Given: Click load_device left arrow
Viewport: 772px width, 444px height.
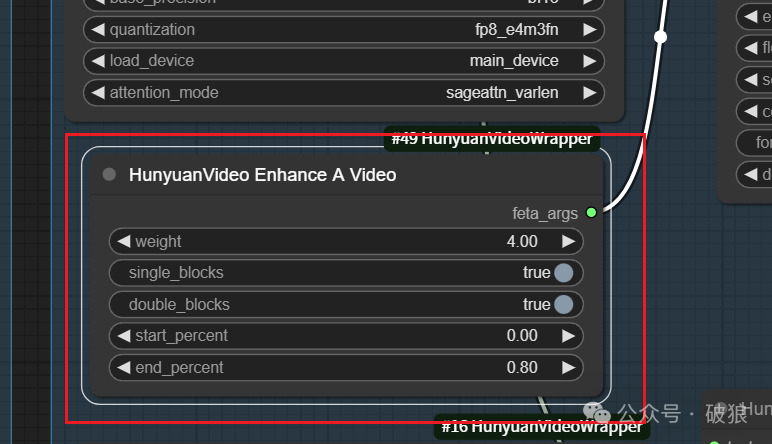Looking at the screenshot, I should coord(98,61).
